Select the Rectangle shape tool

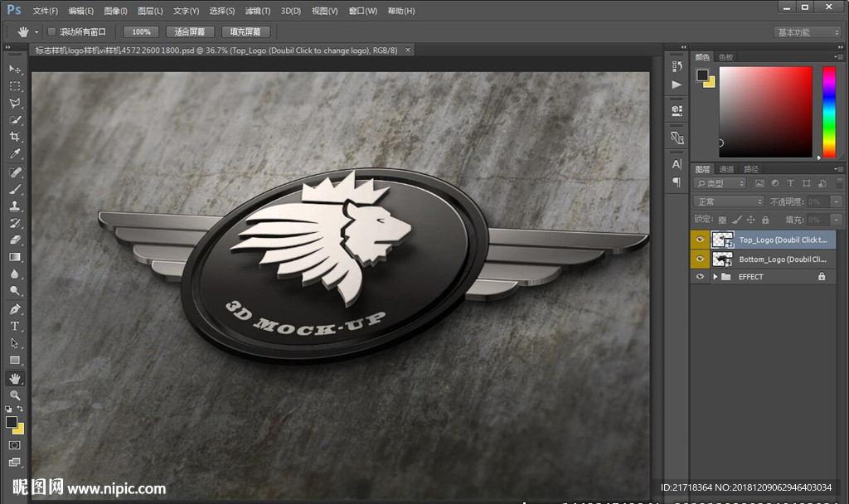pyautogui.click(x=15, y=360)
